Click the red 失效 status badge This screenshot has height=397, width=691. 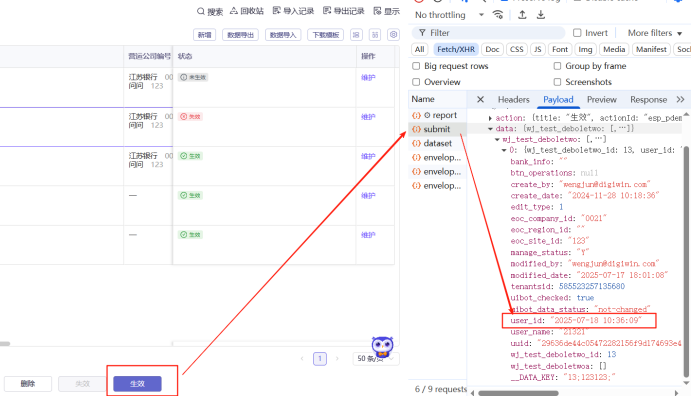[x=190, y=117]
